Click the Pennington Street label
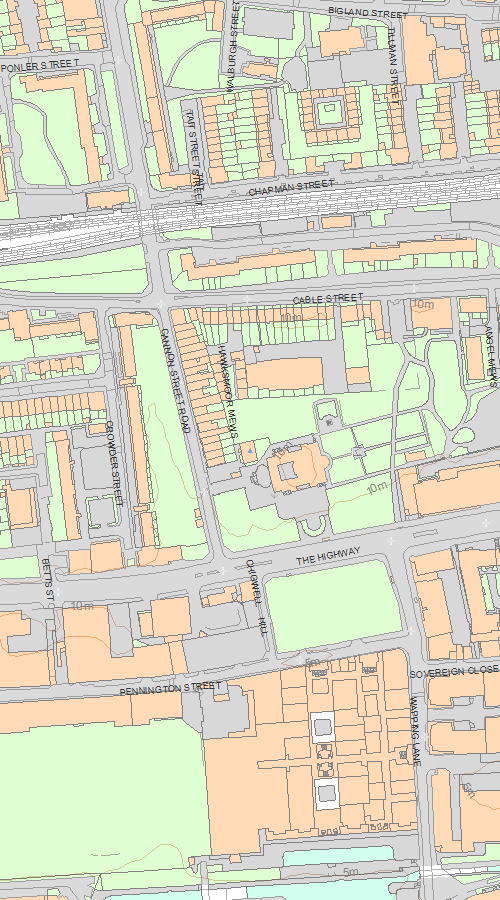This screenshot has width=500, height=900. [x=170, y=688]
